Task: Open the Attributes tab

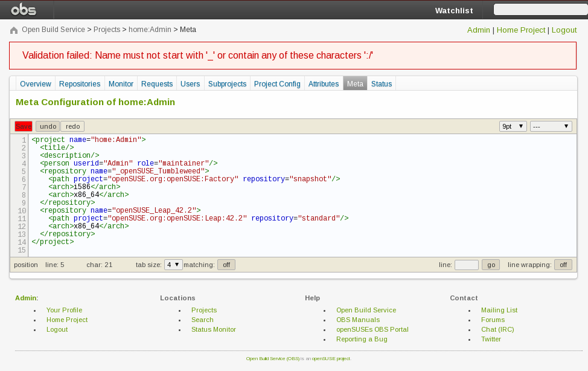Action: click(324, 83)
